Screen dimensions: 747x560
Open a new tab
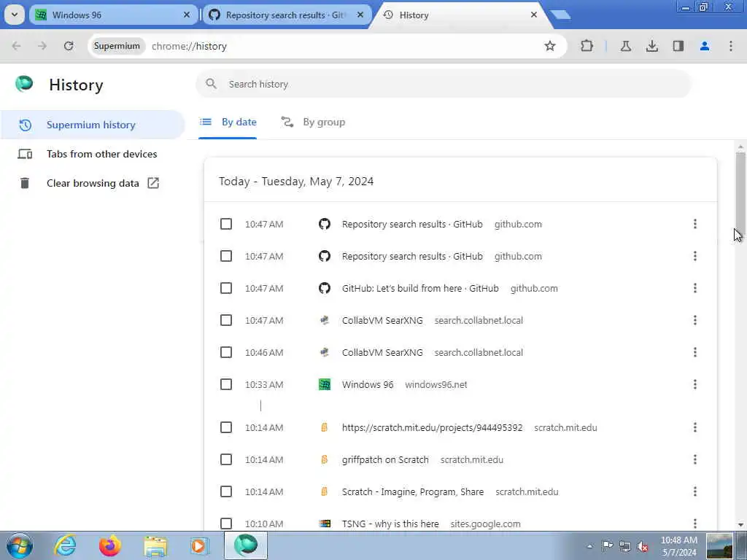click(560, 15)
